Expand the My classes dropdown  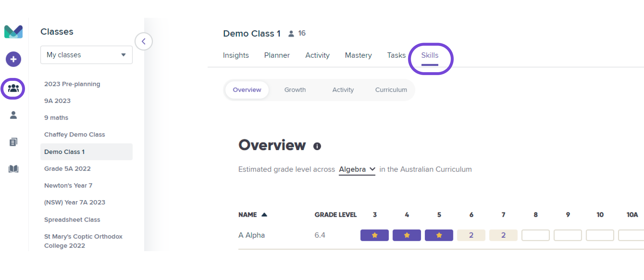[87, 55]
